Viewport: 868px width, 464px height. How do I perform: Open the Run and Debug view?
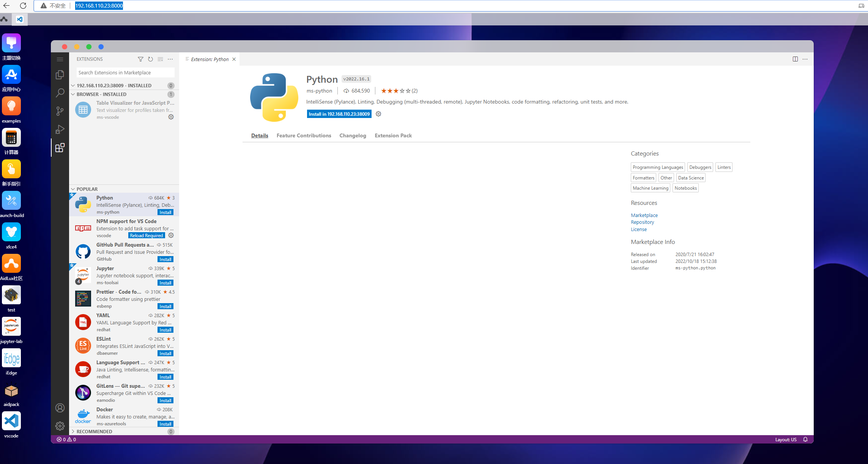60,129
